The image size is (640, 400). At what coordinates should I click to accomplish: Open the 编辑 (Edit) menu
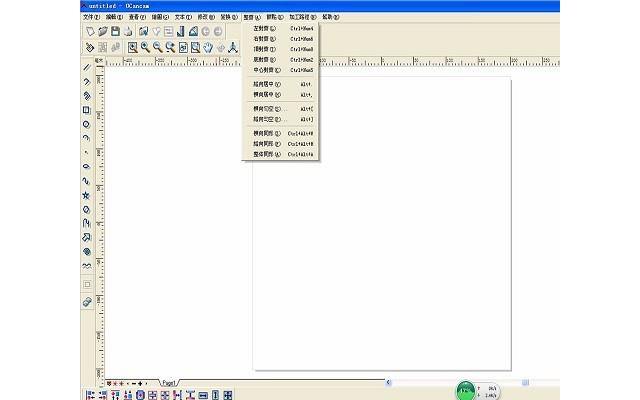(114, 17)
